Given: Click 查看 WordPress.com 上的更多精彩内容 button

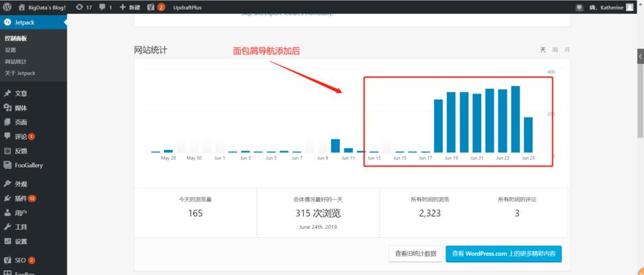Looking at the screenshot, I should pos(503,254).
